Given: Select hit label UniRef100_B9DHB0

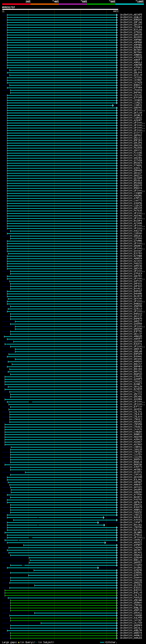Looking at the screenshot, I should [131, 48].
